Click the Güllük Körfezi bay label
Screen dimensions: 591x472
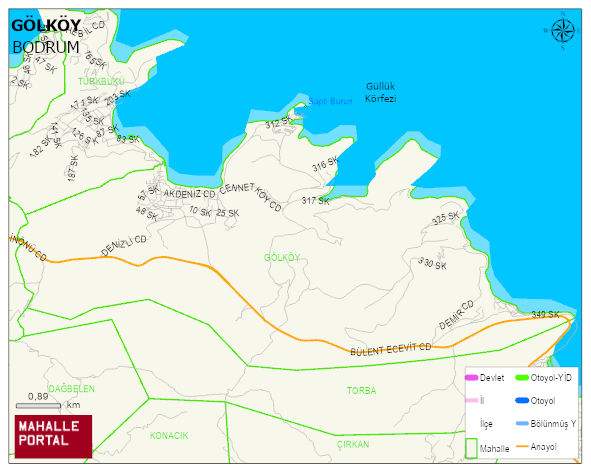click(x=380, y=92)
